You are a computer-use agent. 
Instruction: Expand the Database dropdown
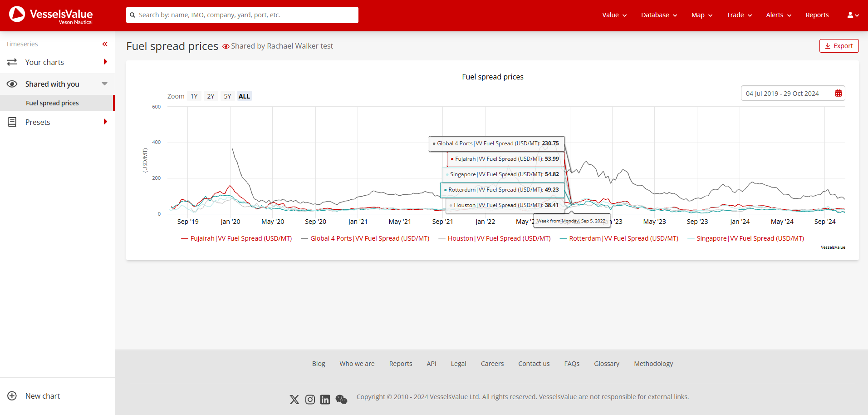(658, 15)
